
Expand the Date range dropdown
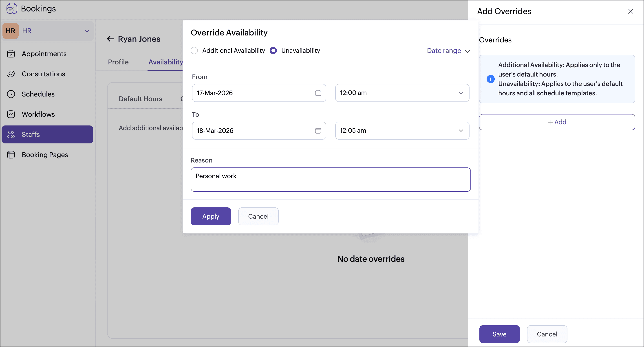click(448, 51)
